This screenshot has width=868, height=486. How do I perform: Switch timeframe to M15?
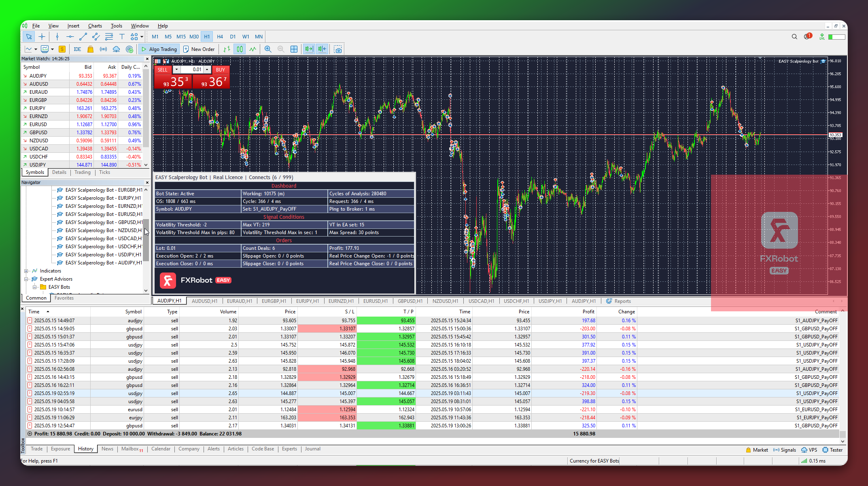click(x=181, y=37)
